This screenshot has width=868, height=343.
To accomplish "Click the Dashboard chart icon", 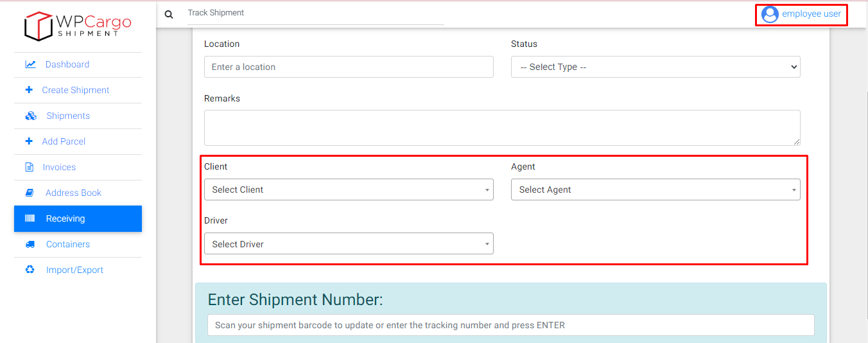I will (x=30, y=64).
